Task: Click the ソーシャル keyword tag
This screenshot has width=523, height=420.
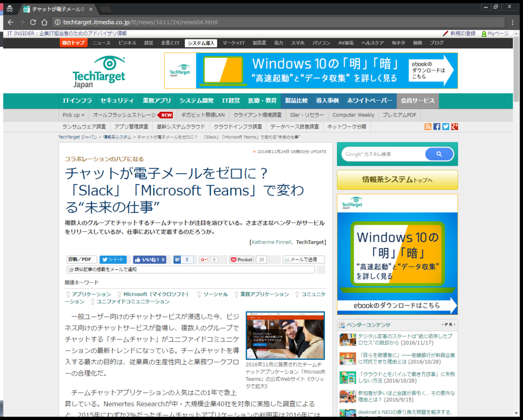Action: [x=216, y=294]
